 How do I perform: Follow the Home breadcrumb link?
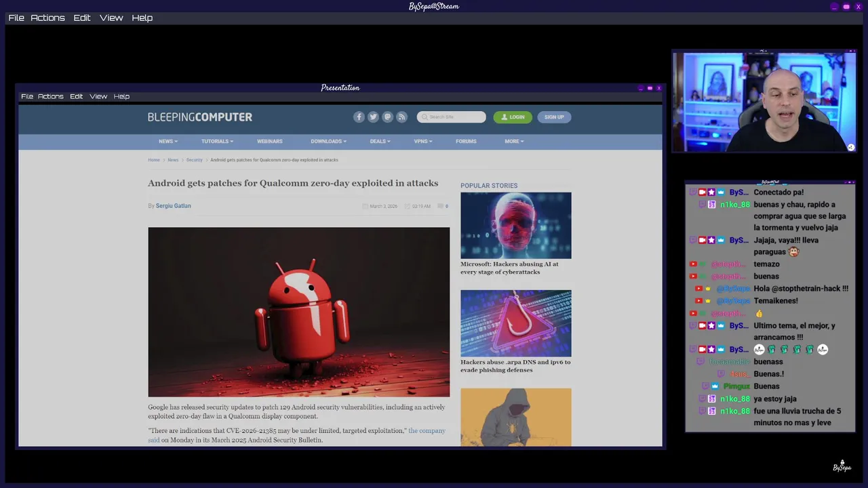[x=154, y=160]
